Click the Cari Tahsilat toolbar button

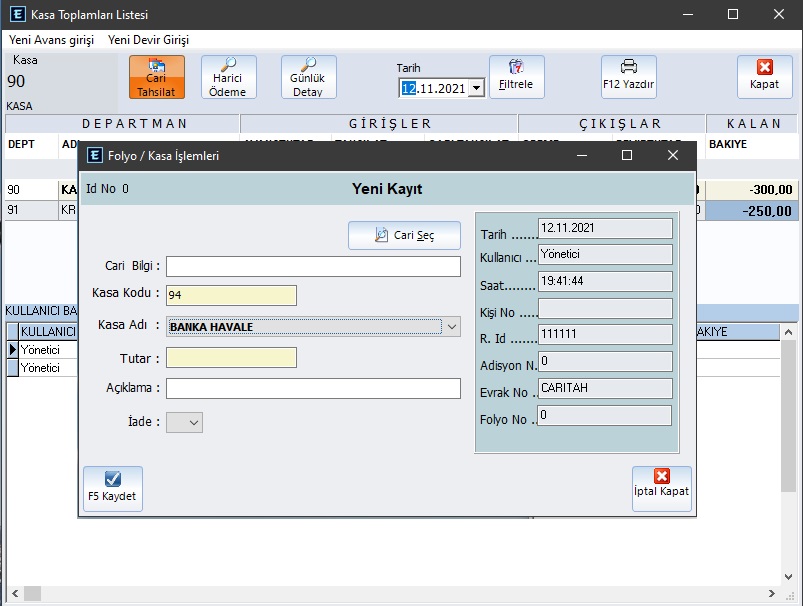click(x=157, y=77)
